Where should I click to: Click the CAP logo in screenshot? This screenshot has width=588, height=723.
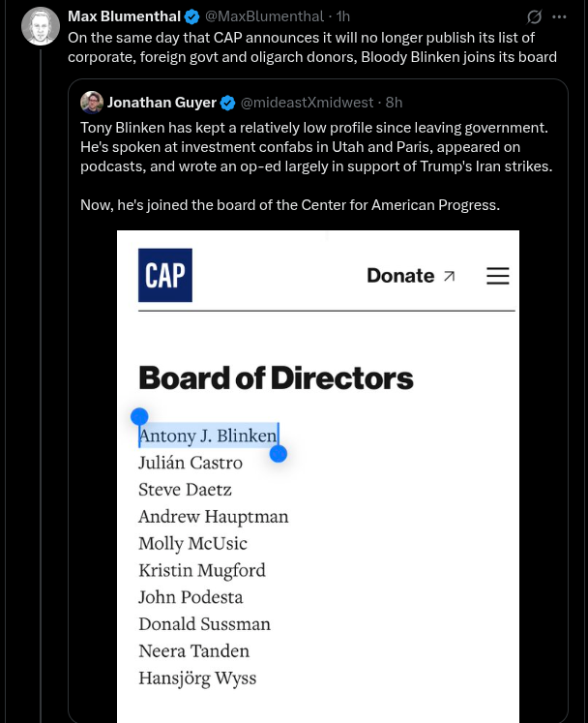(x=165, y=275)
